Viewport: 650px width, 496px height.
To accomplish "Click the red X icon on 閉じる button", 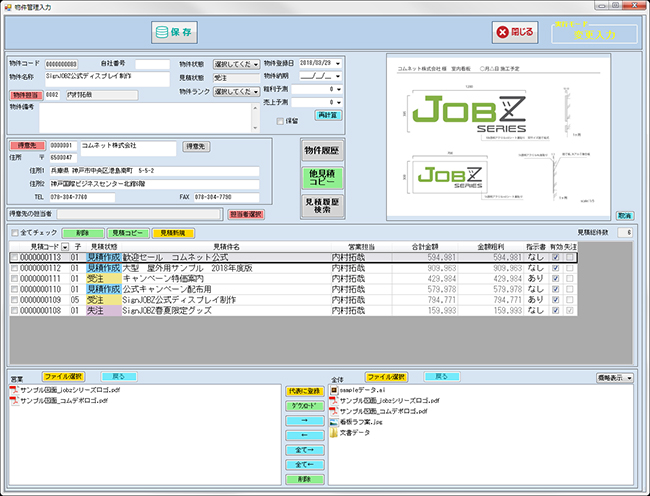I will click(502, 32).
